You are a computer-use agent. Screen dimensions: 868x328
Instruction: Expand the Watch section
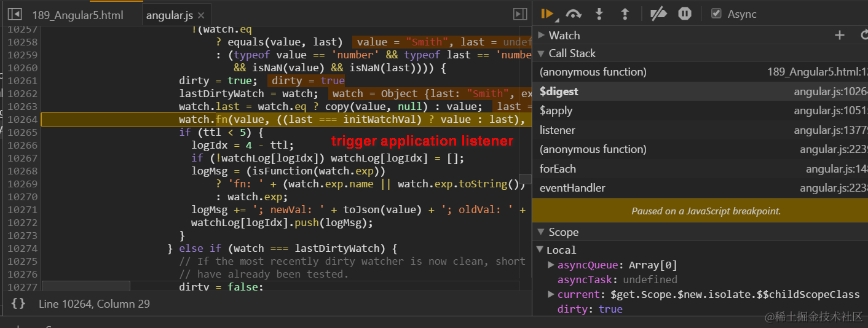(x=542, y=35)
